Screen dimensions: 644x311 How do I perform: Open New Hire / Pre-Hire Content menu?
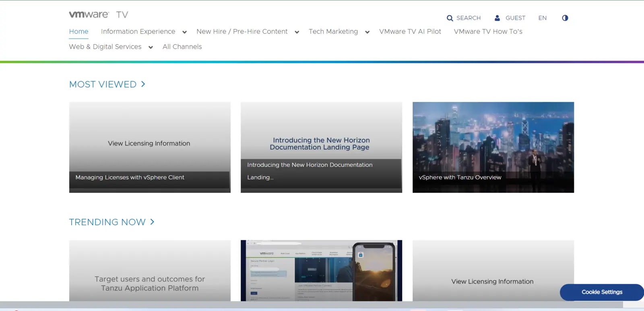click(242, 31)
